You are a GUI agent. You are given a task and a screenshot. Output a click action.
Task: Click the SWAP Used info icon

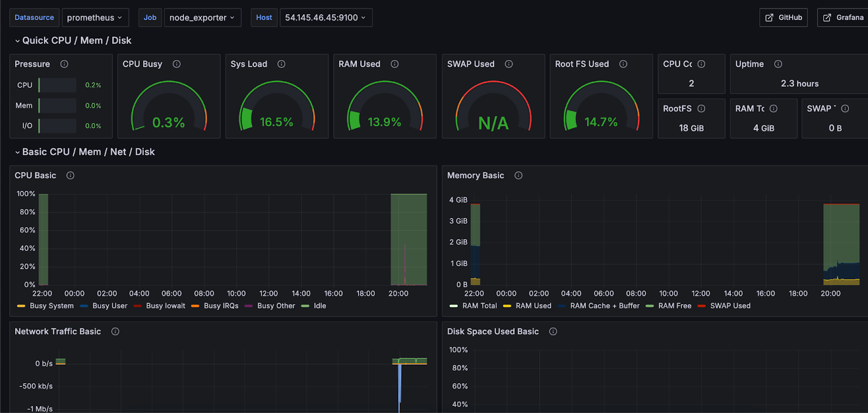coord(509,64)
